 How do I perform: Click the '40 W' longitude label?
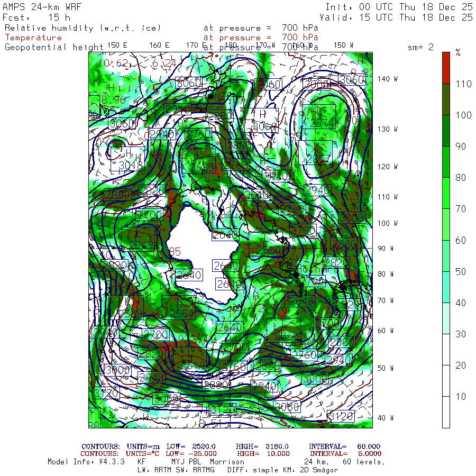(386, 418)
